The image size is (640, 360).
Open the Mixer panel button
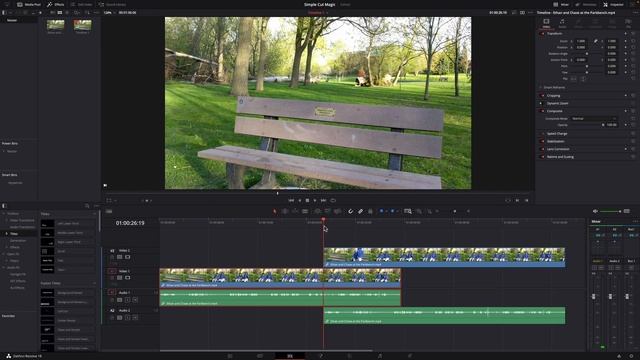pos(561,4)
